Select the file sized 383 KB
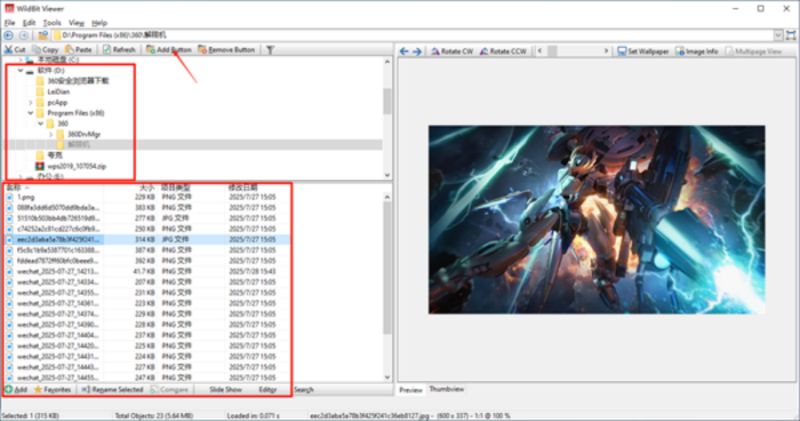800x421 pixels. (x=147, y=208)
